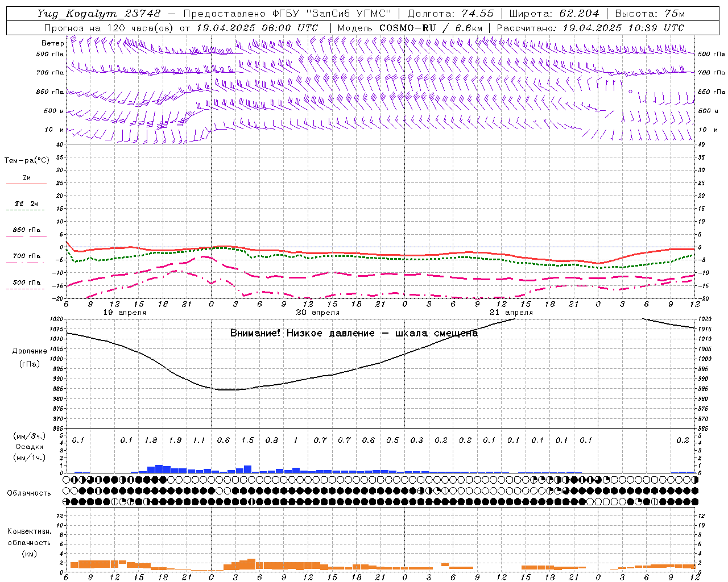Viewport: 728px width, 582px height.
Task: Click the 1.9 three-hour precipitation value
Action: 175,440
